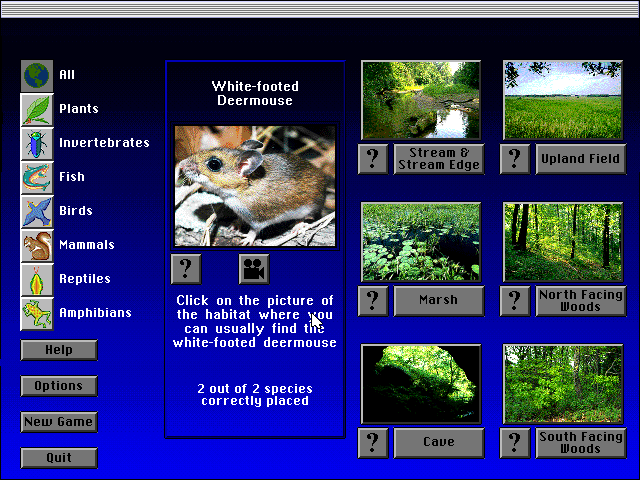Click the species correctly placed score text
This screenshot has width=640, height=480.
(x=255, y=395)
